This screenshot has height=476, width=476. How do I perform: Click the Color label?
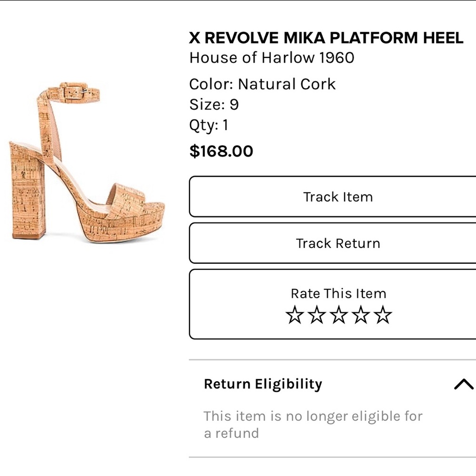click(205, 84)
